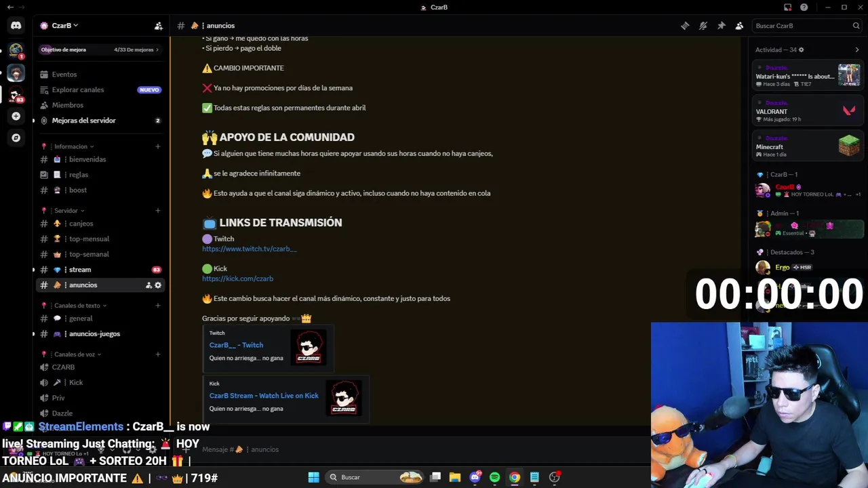
Task: Open Eventos in the server sidebar
Action: pos(100,75)
